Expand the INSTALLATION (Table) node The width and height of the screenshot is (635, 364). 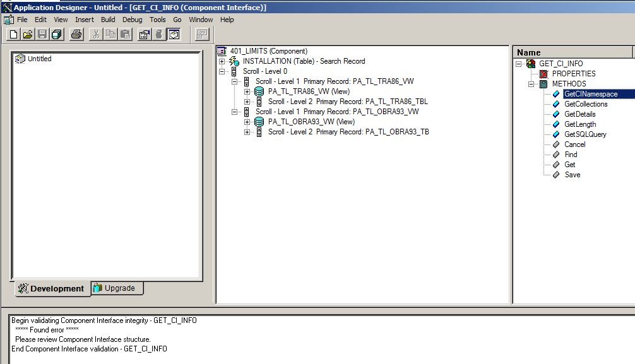[222, 62]
